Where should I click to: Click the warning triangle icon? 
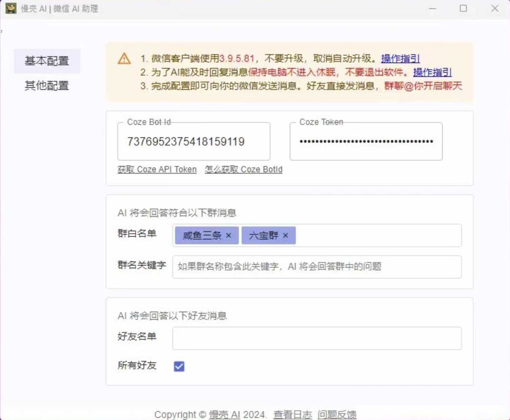[124, 59]
